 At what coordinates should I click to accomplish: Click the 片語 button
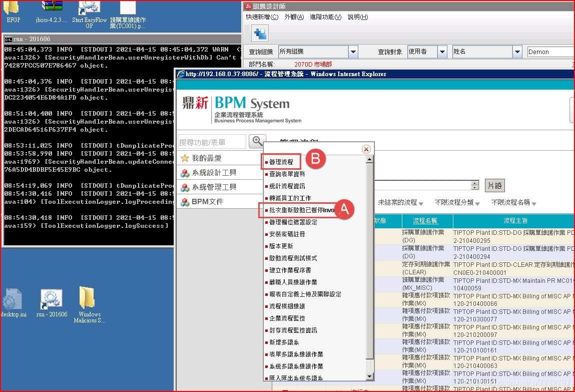(495, 186)
